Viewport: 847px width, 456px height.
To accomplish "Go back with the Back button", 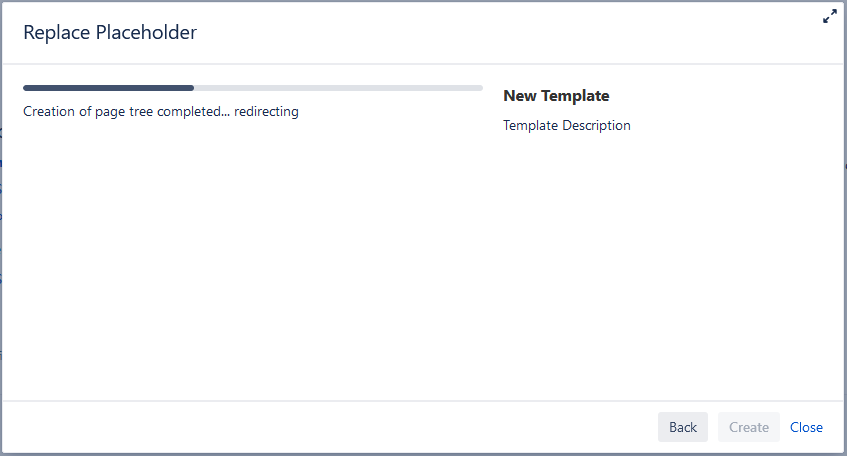I will coord(683,427).
